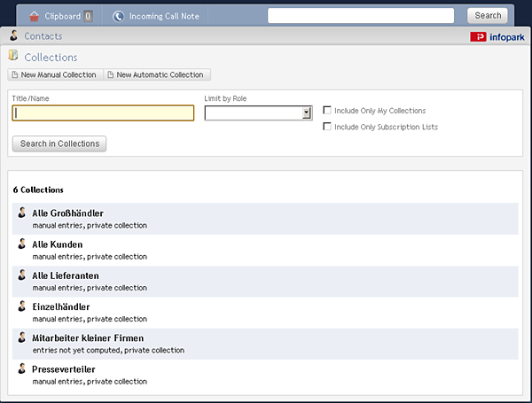Click the page icon on New Automatic Collection
Viewport: 532px width, 403px height.
[x=111, y=74]
